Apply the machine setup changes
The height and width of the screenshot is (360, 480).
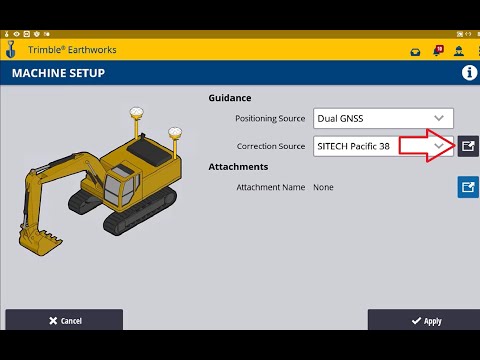click(424, 320)
